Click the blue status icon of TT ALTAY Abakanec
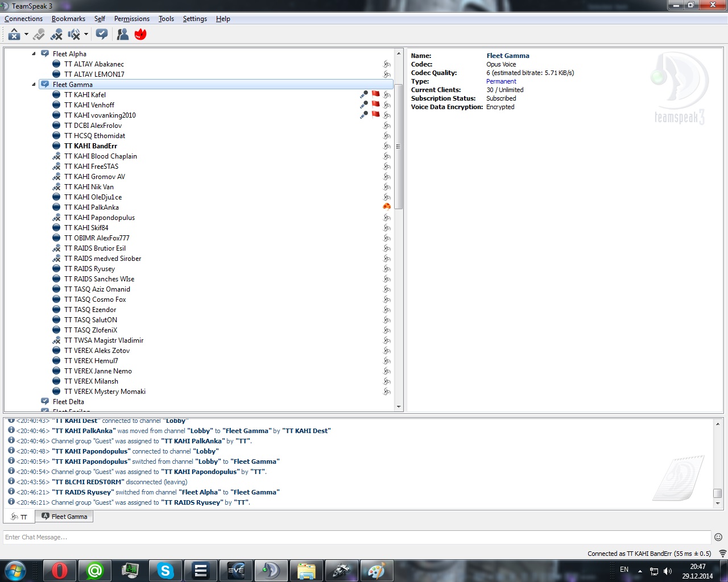Viewport: 728px width, 582px height. (56, 64)
